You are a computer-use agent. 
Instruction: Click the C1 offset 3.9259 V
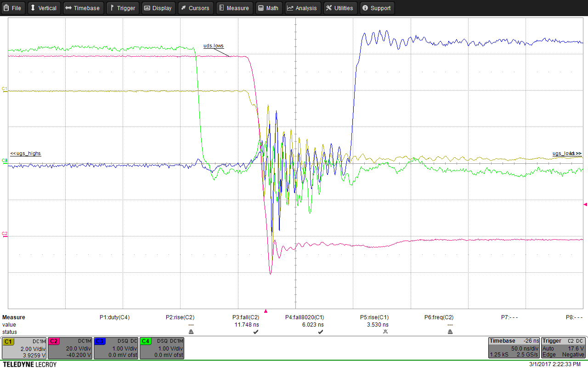pos(35,355)
